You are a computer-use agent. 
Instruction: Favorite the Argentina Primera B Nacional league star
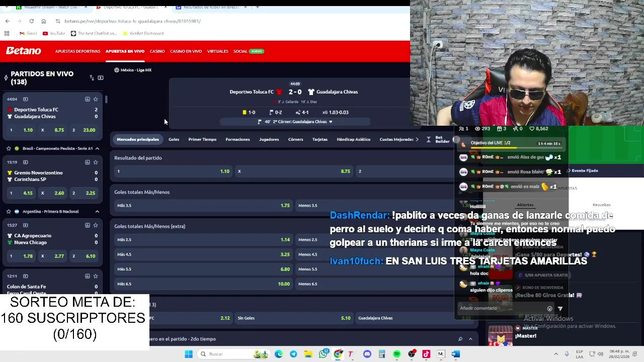point(9,212)
